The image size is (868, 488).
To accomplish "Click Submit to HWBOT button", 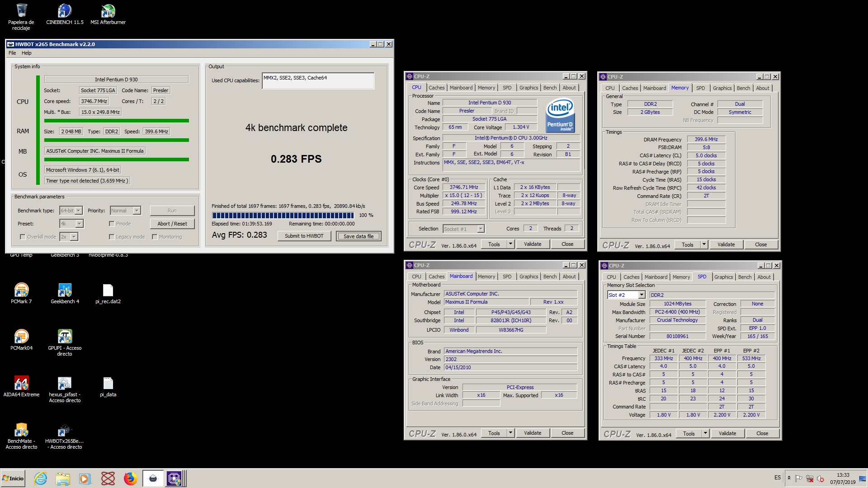I will (x=304, y=236).
